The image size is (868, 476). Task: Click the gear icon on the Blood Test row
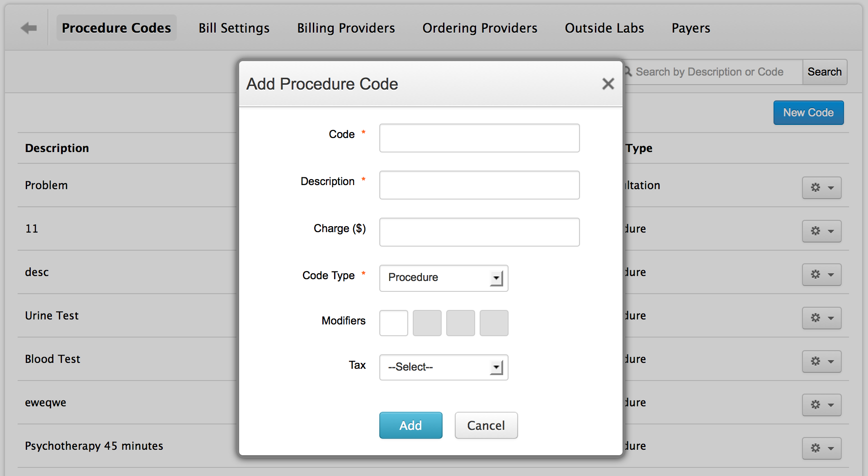click(x=816, y=362)
